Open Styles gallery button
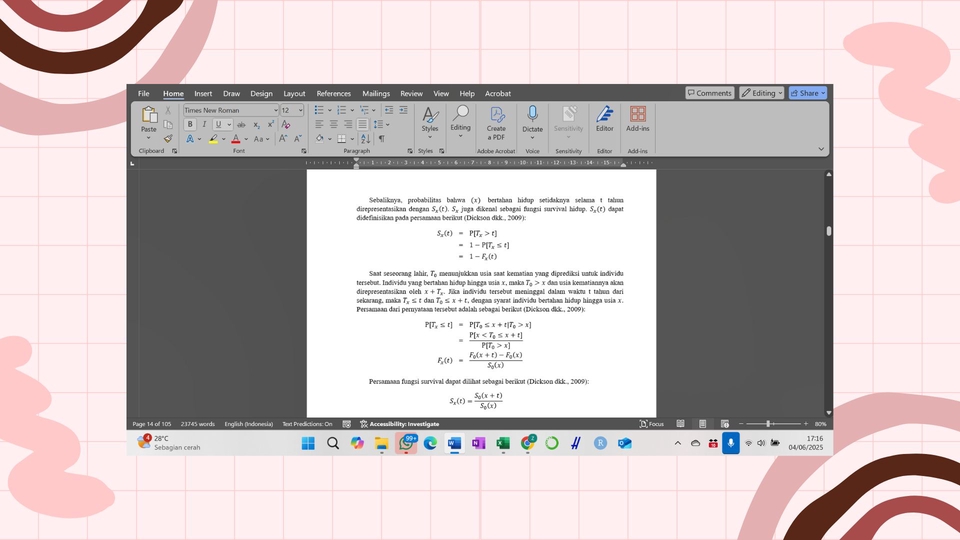The height and width of the screenshot is (540, 960). [x=430, y=121]
